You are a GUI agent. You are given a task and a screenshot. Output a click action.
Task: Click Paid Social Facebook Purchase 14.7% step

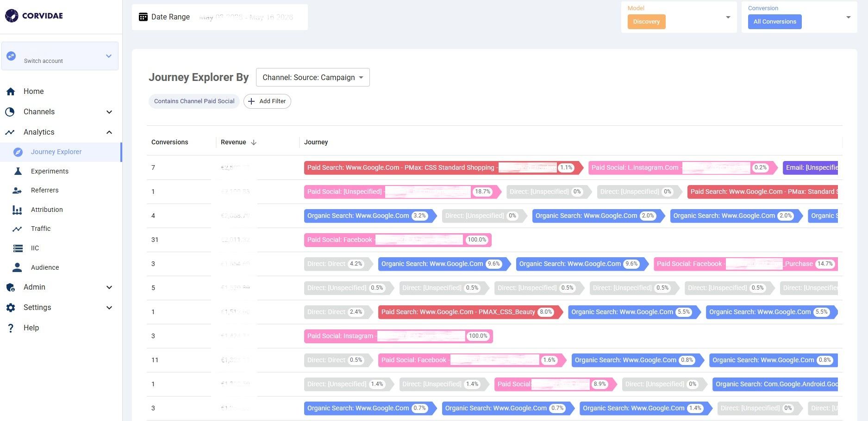pos(746,264)
